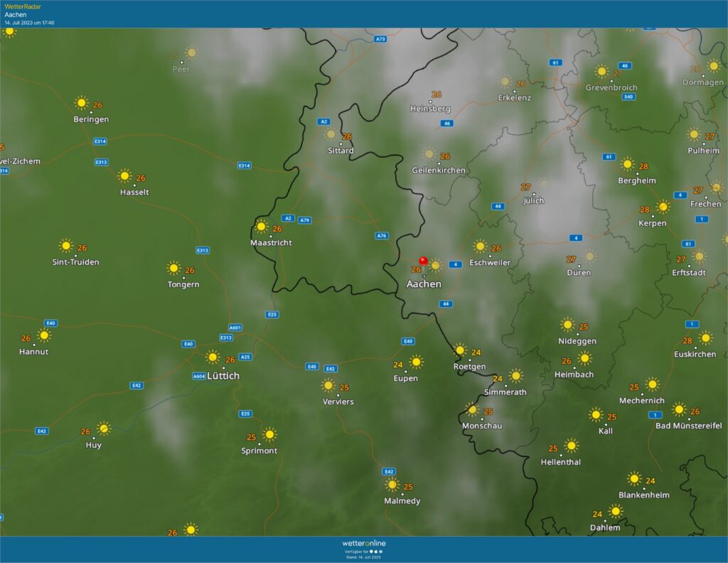Viewport: 728px width, 563px height.
Task: Select the sun icon above Hellenthal
Action: pos(571,446)
